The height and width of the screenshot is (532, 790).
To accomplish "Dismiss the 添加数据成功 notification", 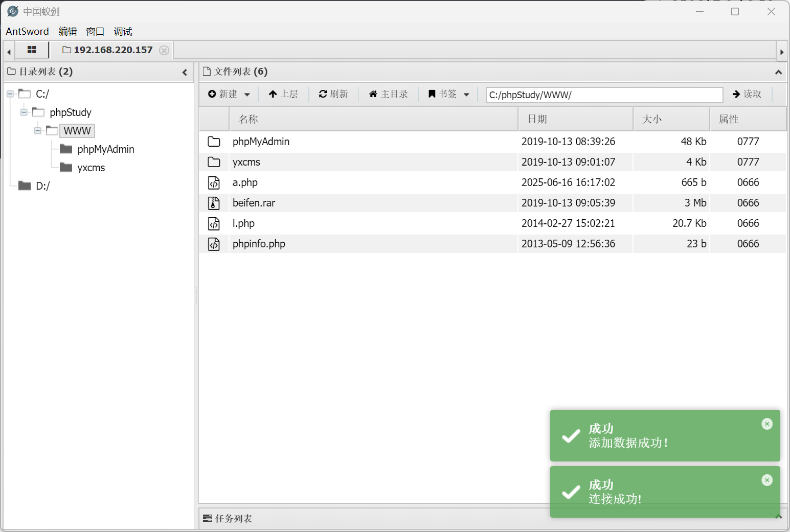I will [767, 424].
